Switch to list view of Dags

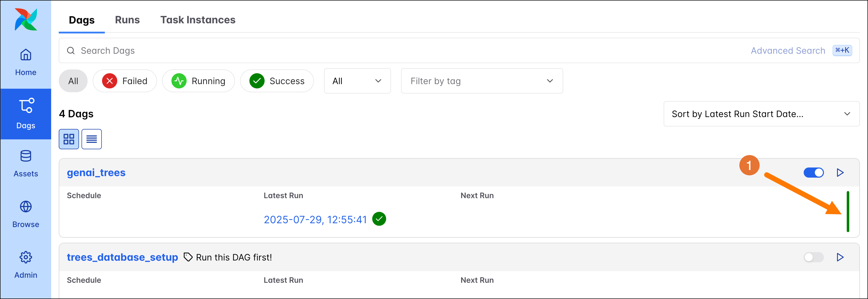pyautogui.click(x=91, y=139)
